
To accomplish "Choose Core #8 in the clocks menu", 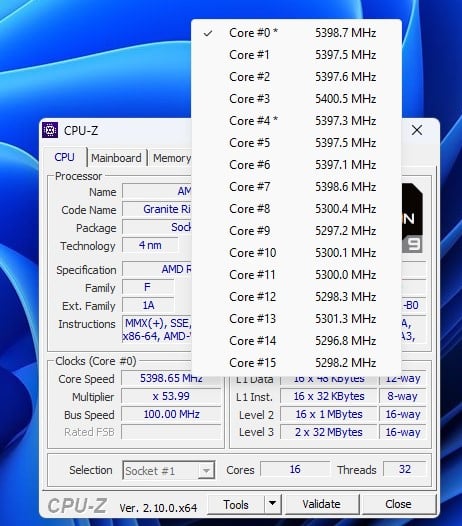I will pos(296,209).
